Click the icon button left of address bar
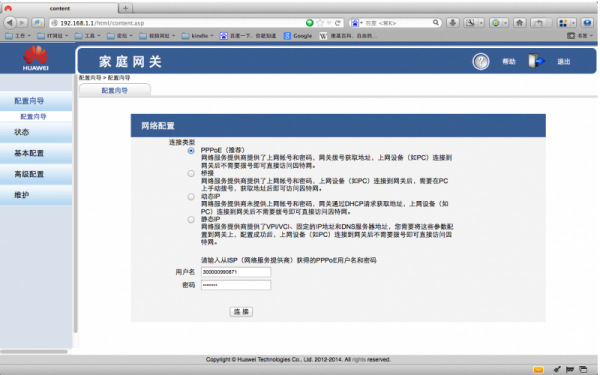The height and width of the screenshot is (375, 600). pos(38,23)
